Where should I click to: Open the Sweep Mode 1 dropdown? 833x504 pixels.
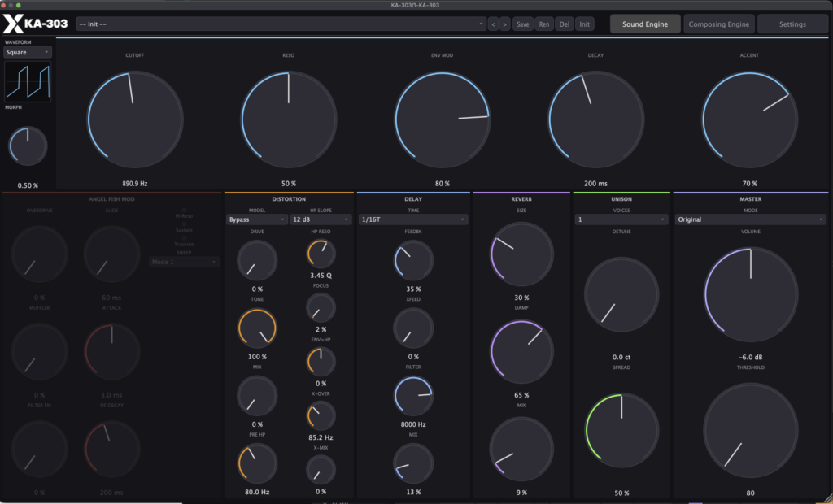pyautogui.click(x=184, y=262)
